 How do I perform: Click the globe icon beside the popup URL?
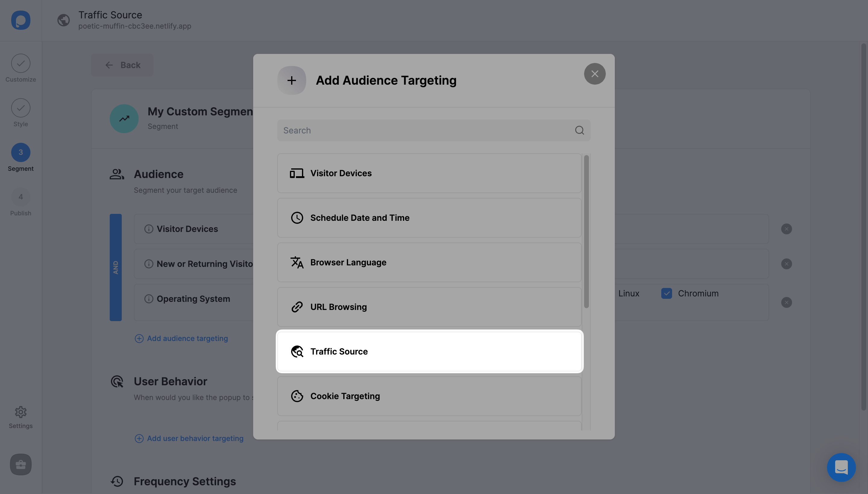pos(63,20)
